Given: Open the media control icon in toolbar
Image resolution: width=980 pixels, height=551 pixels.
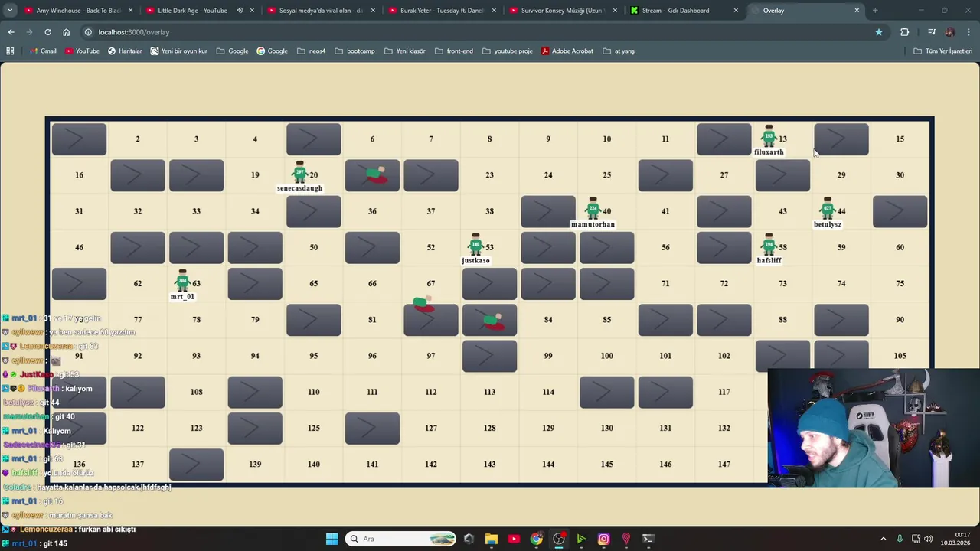Looking at the screenshot, I should coord(932,32).
